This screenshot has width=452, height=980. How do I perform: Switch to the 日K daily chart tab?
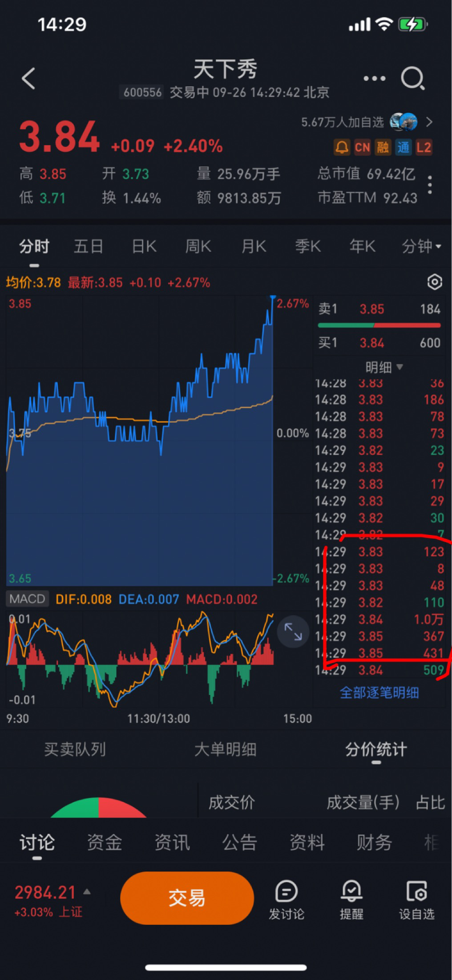click(x=144, y=246)
